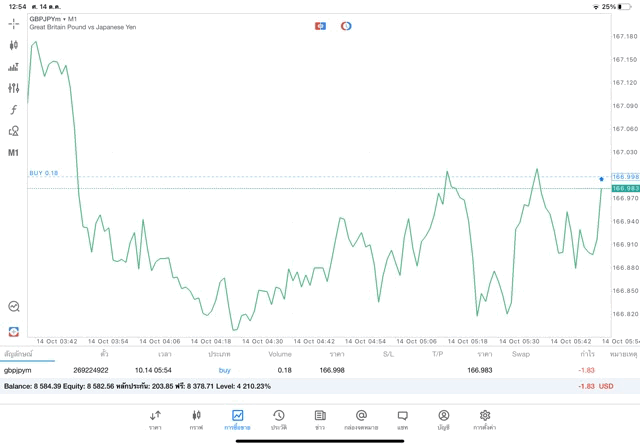This screenshot has height=447, width=640.
Task: Tap the GBPJPYm M1 chart title
Action: click(53, 19)
